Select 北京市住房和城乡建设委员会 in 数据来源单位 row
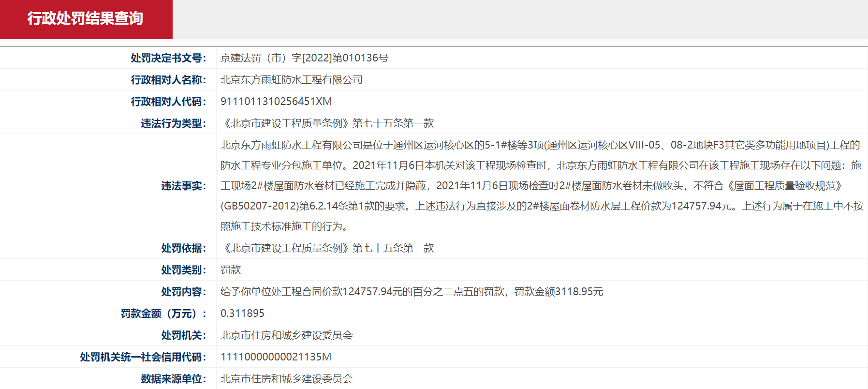The height and width of the screenshot is (389, 868). tap(287, 379)
